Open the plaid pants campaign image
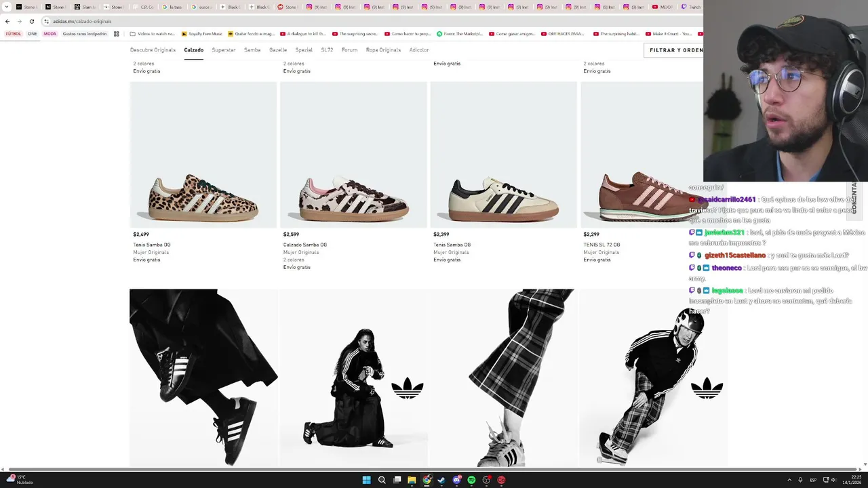This screenshot has height=488, width=868. click(504, 378)
